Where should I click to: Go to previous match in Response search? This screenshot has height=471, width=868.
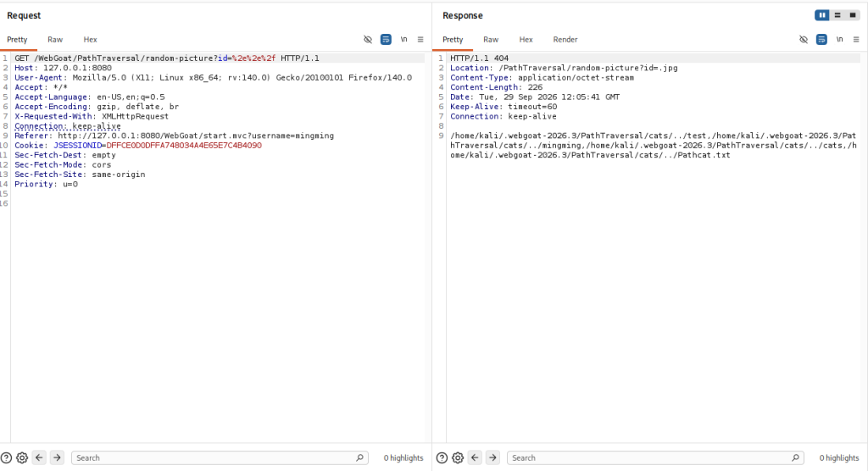tap(475, 457)
